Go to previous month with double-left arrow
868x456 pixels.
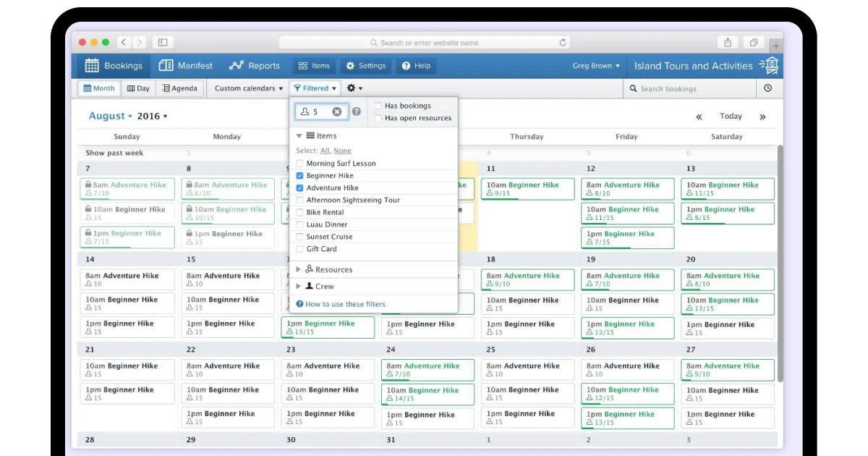coord(699,117)
